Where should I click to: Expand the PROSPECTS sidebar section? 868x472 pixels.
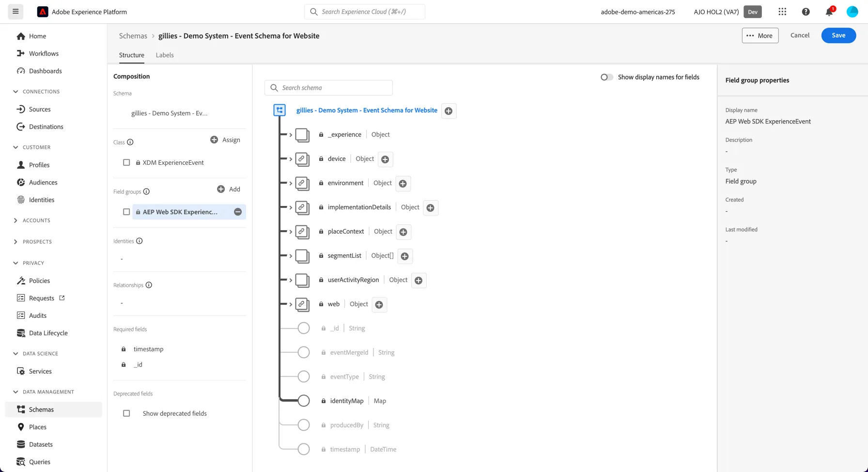click(x=15, y=241)
